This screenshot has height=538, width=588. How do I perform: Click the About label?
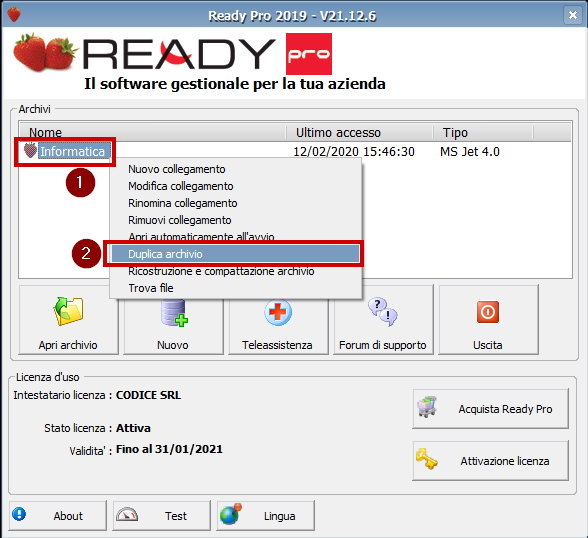pyautogui.click(x=68, y=516)
